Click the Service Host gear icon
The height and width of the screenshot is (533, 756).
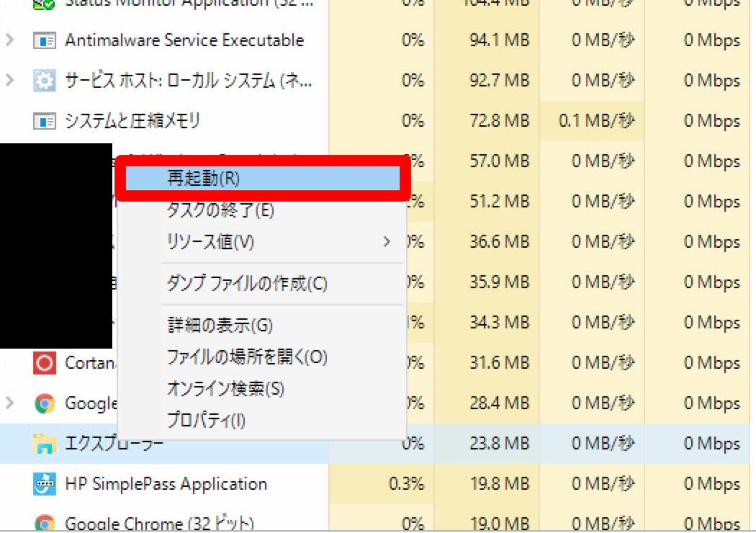(45, 81)
